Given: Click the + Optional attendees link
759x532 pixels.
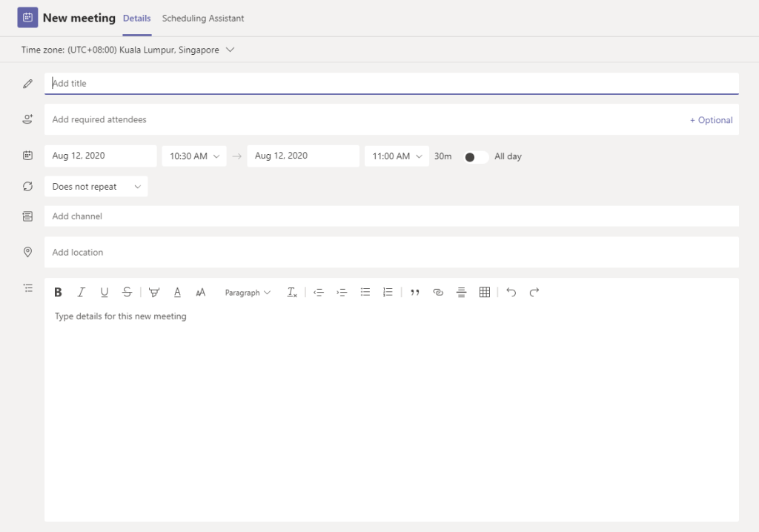Looking at the screenshot, I should [711, 120].
